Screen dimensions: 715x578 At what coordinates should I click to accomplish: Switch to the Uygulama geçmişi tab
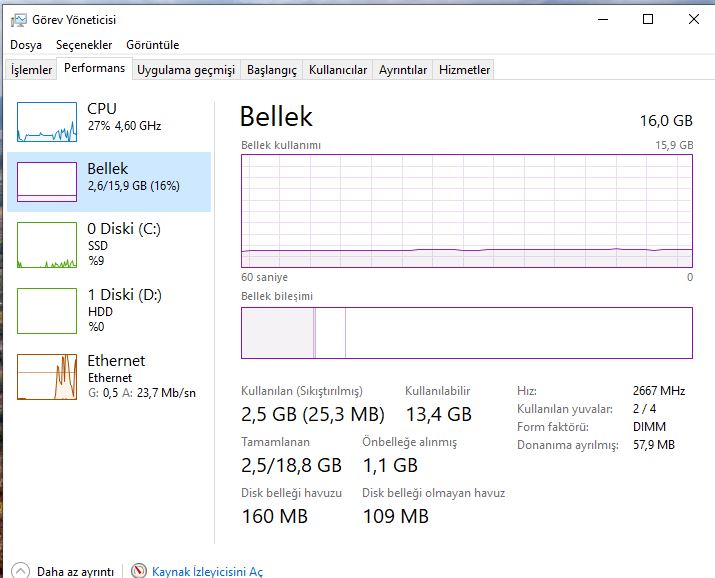point(186,70)
